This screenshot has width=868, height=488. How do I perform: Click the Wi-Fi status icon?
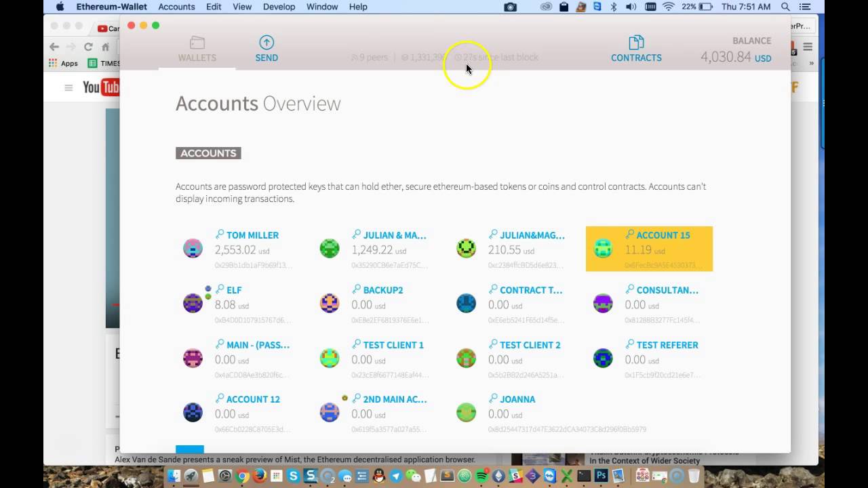669,7
